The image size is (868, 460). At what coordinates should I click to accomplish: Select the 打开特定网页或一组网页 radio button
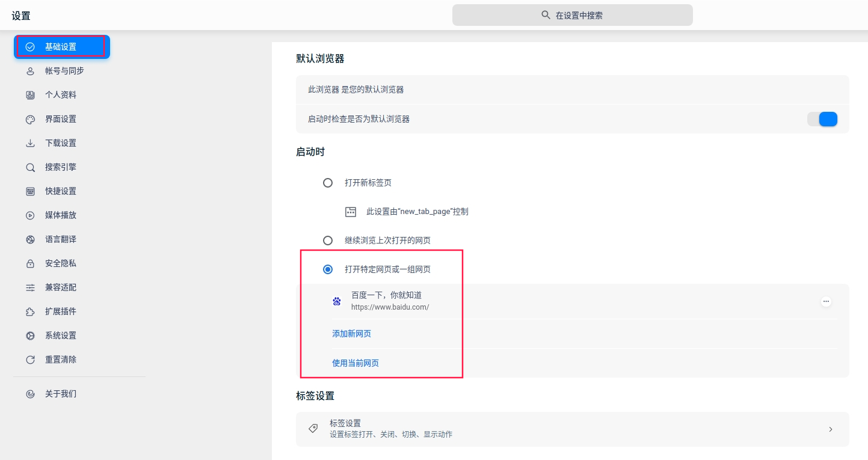click(328, 269)
